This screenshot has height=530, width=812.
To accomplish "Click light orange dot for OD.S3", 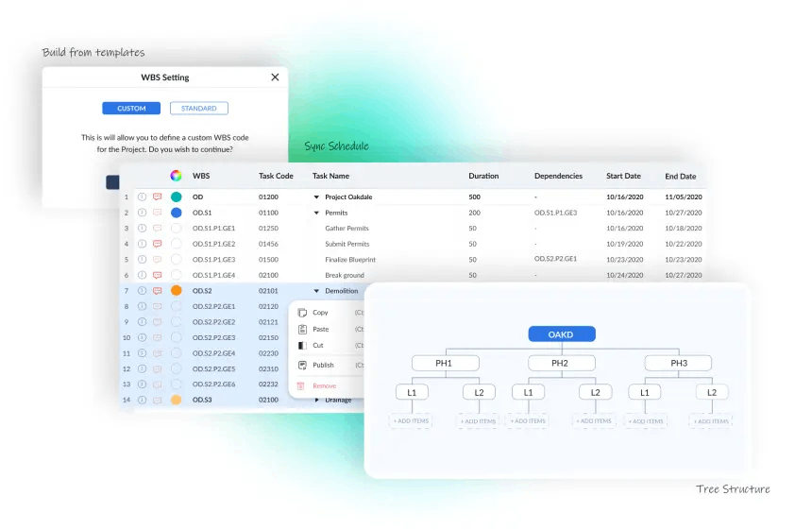I will point(176,400).
